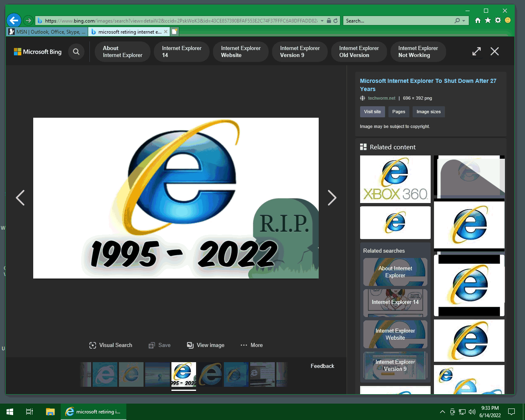Viewport: 525px width, 420px height.
Task: Open the More options ellipsis menu
Action: (251, 345)
